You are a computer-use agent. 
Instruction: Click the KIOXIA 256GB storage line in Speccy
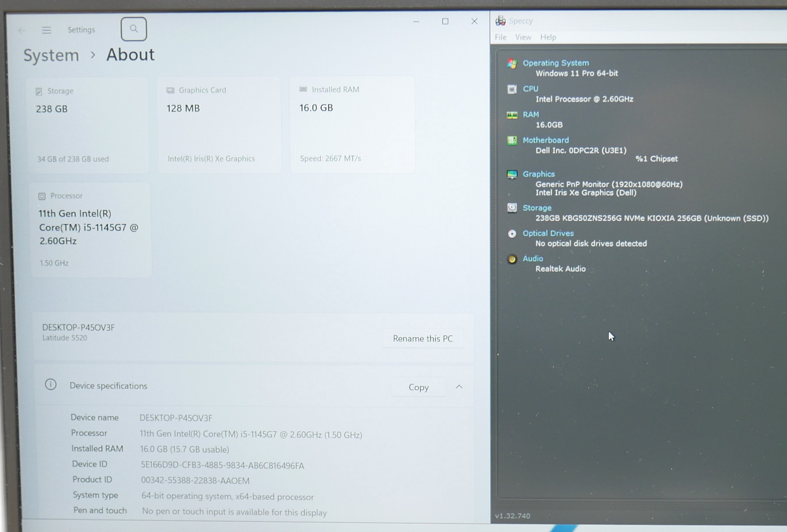click(x=652, y=218)
